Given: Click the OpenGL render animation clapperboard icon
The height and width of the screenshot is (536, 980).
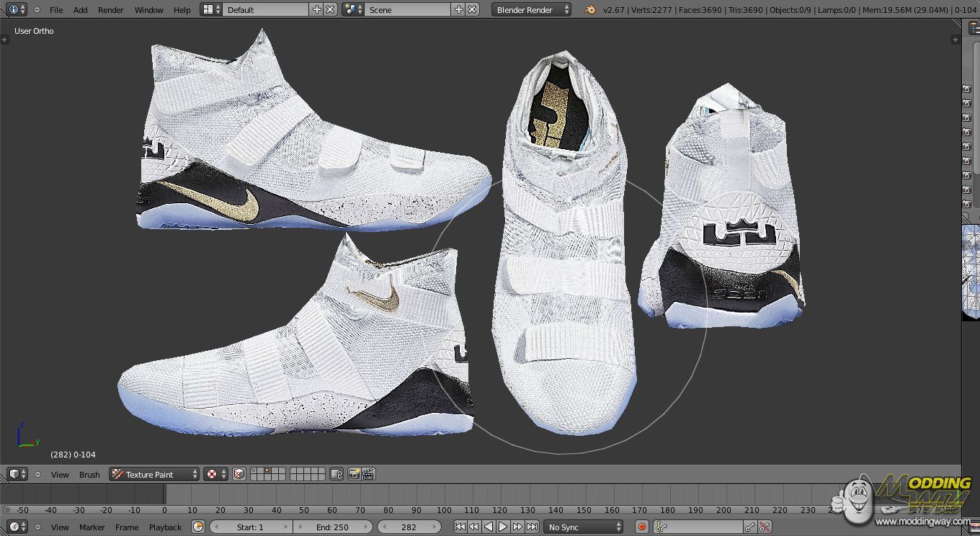Looking at the screenshot, I should (368, 474).
